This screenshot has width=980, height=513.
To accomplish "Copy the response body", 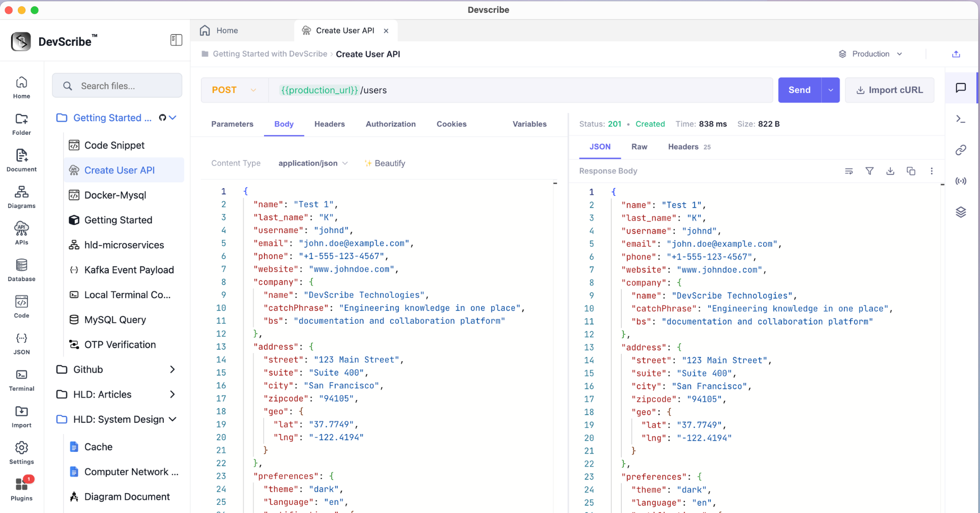I will tap(911, 172).
